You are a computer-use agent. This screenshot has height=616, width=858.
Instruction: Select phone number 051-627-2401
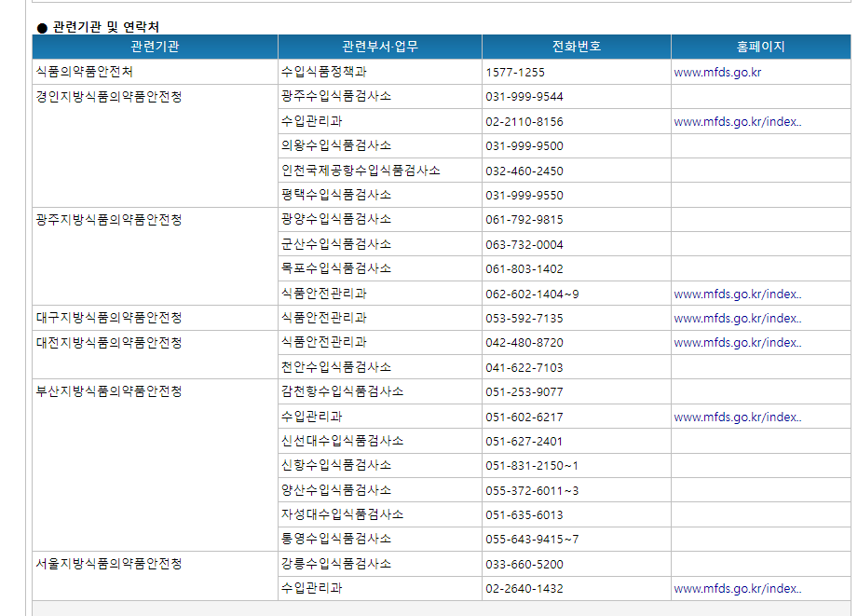[x=524, y=442]
